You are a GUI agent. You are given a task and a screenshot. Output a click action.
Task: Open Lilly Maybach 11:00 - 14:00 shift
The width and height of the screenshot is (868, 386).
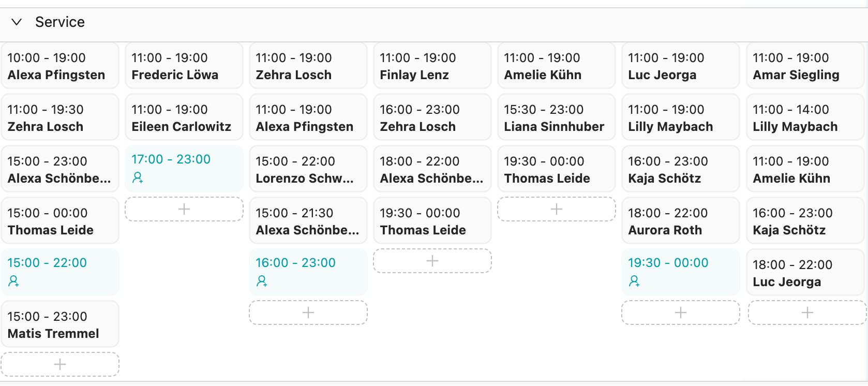(x=805, y=117)
